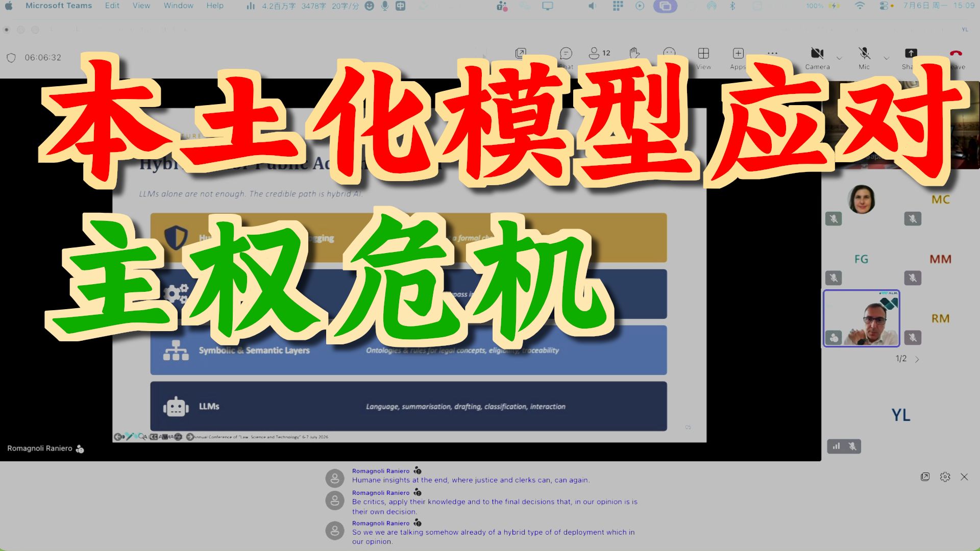Viewport: 980px width, 551px height.
Task: Click the 'Humane insights at the end' caption
Action: [471, 480]
